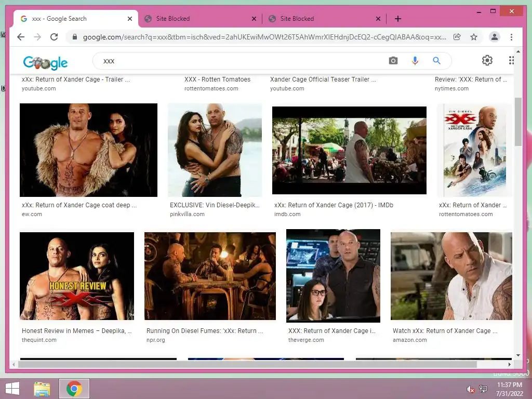Select the amazon.com white vest image
The width and height of the screenshot is (532, 399).
click(x=451, y=276)
